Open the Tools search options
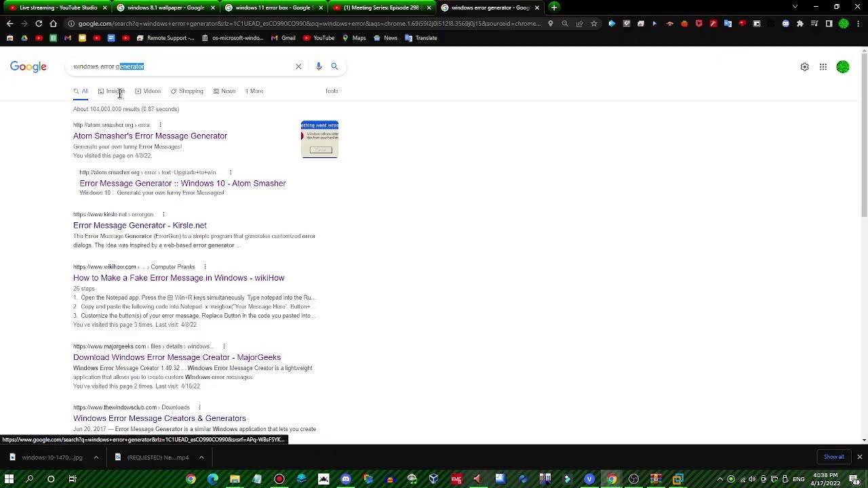 332,91
